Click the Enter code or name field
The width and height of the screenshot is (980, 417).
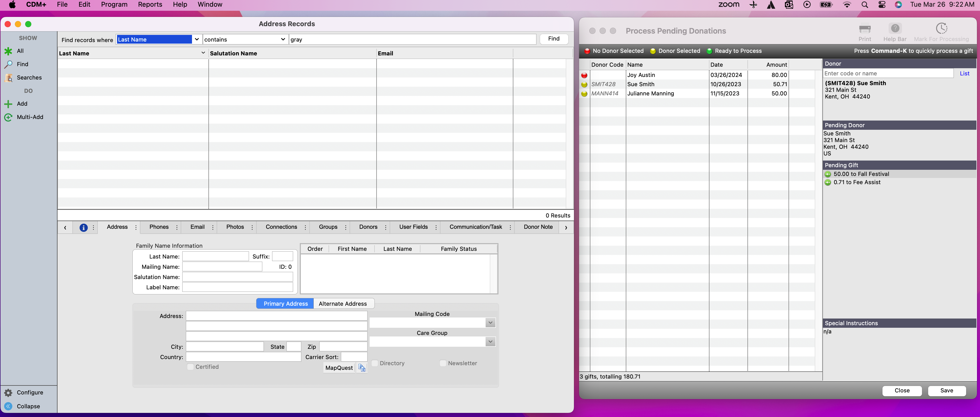[x=888, y=73]
